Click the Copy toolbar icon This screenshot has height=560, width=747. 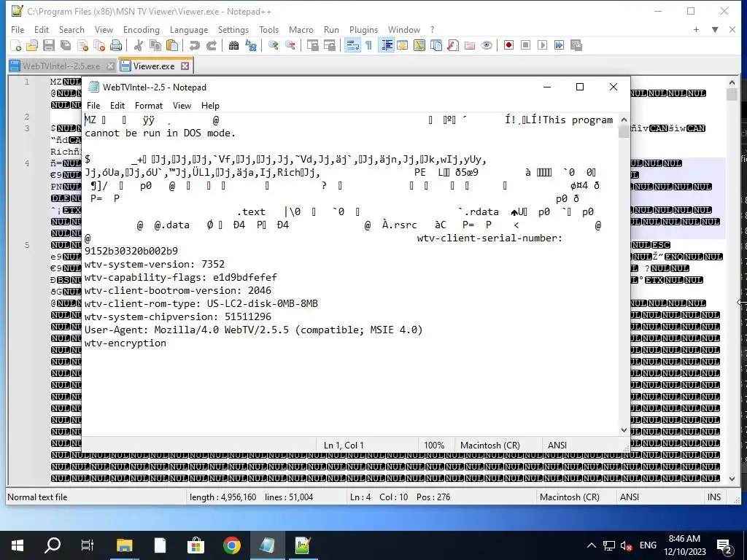(x=155, y=45)
